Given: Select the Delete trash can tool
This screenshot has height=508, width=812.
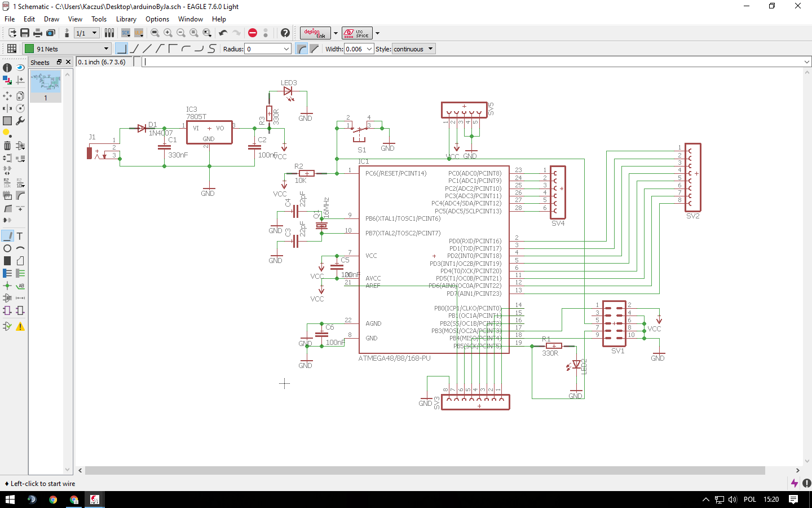Looking at the screenshot, I should [7, 146].
